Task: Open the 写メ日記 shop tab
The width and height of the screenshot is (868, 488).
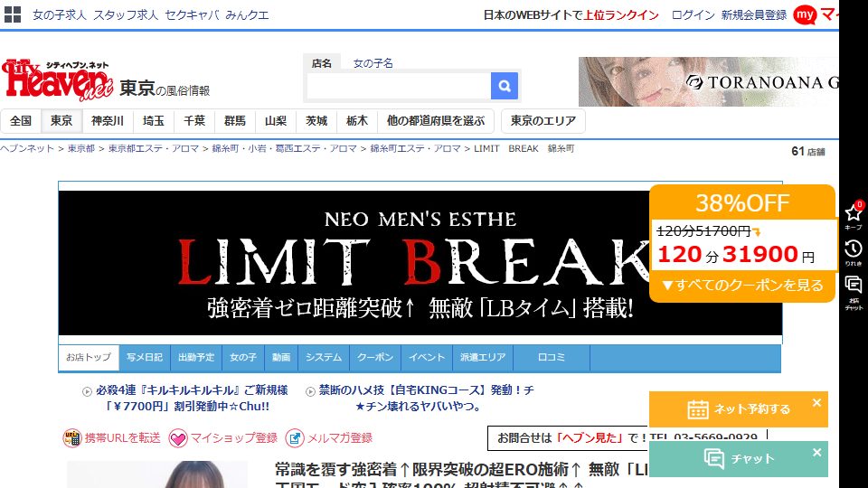Action: (x=145, y=358)
